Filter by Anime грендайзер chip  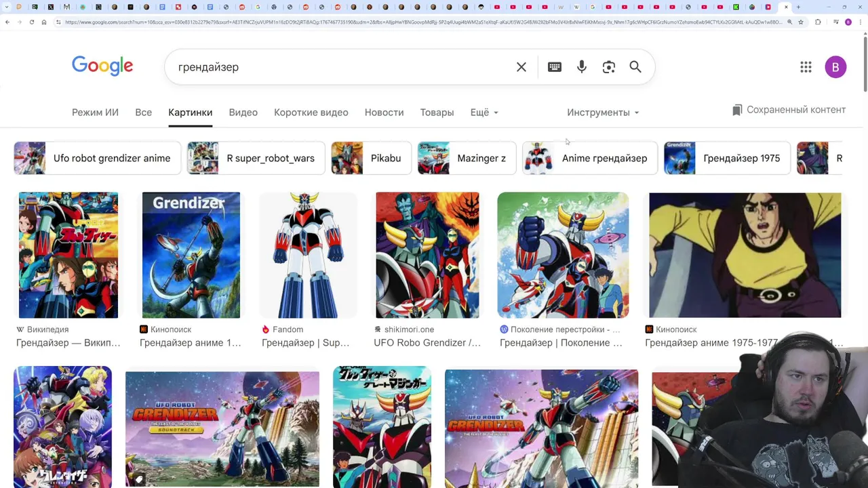(x=589, y=158)
